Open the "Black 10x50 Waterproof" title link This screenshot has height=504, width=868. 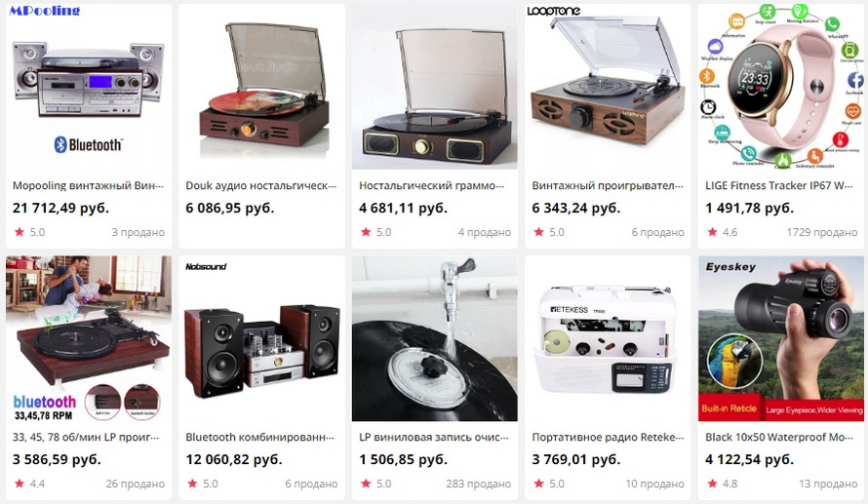pos(779,437)
